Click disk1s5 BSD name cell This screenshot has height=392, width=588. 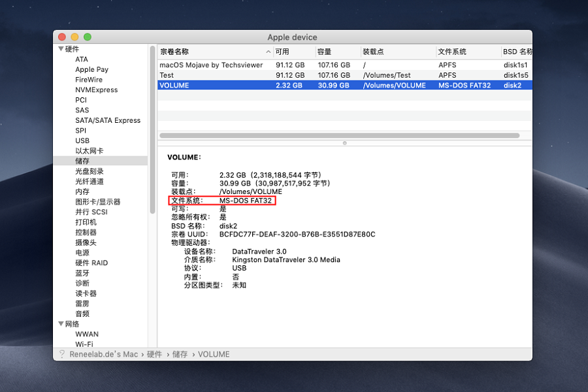[515, 75]
